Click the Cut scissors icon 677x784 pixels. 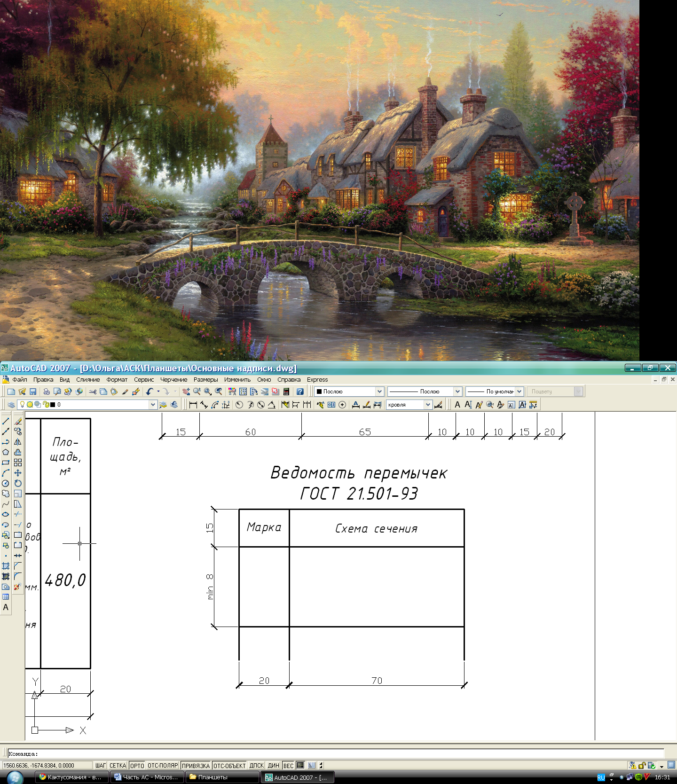point(93,392)
